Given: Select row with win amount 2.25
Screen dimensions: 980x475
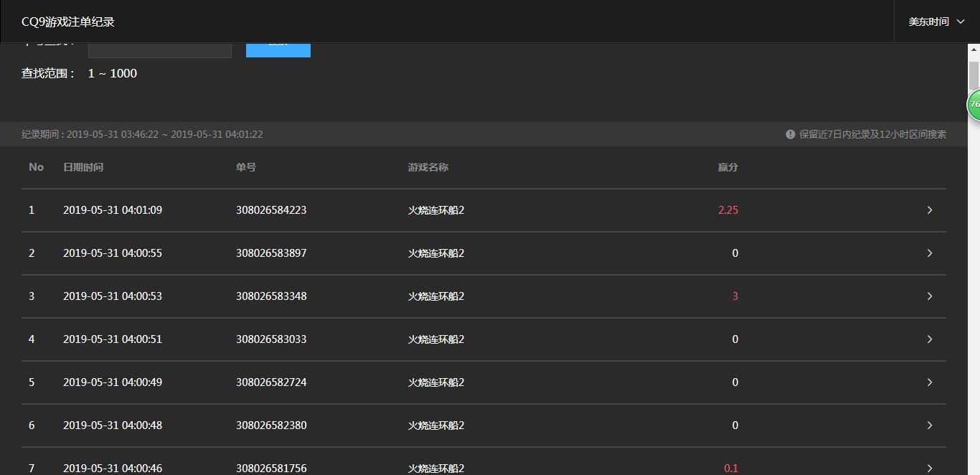Looking at the screenshot, I should point(484,210).
